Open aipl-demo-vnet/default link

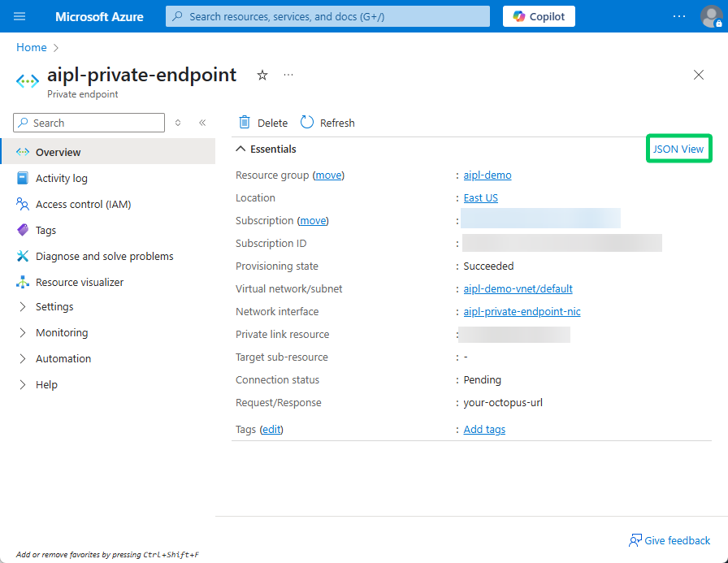pyautogui.click(x=518, y=289)
